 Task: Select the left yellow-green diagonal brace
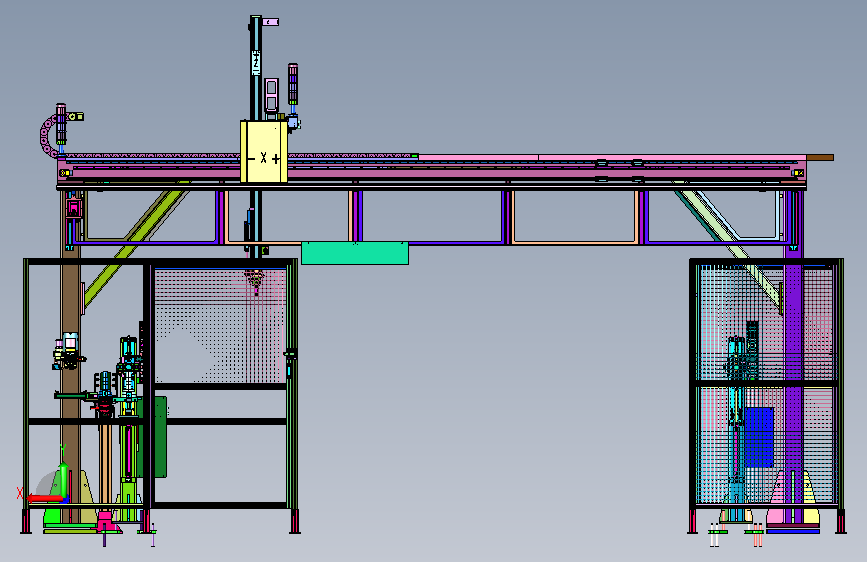pyautogui.click(x=134, y=248)
